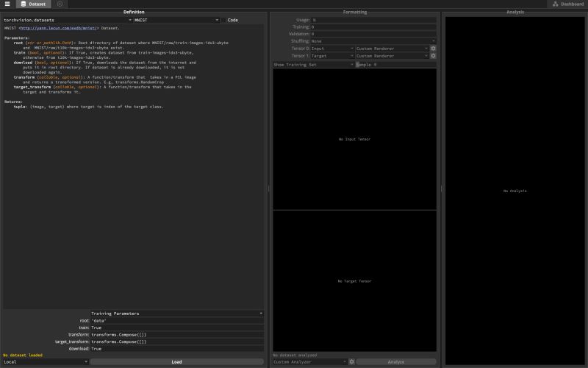Open the Local source dropdown

click(x=46, y=362)
